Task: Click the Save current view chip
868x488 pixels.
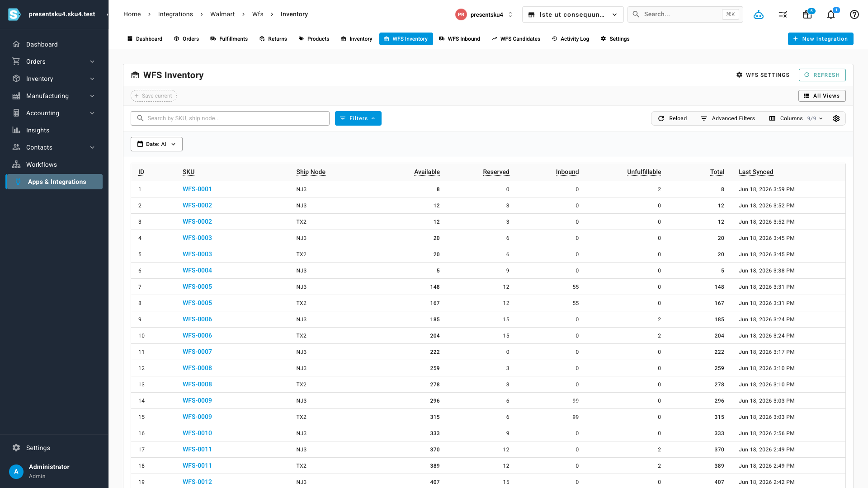Action: click(154, 96)
